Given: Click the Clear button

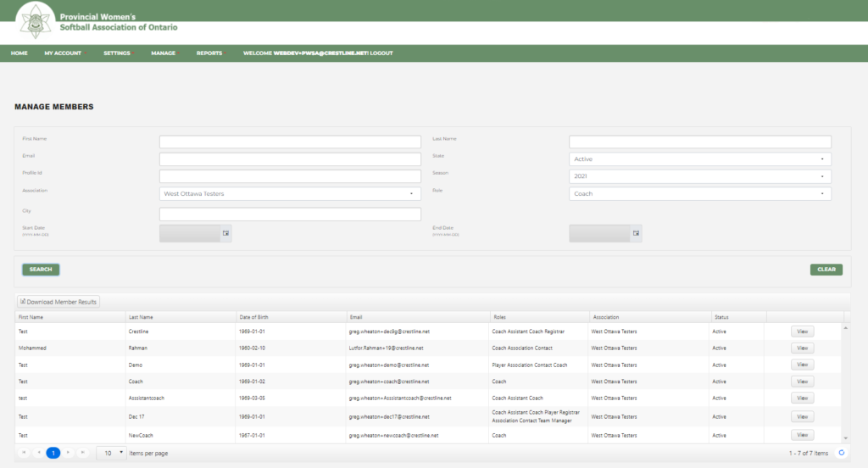Looking at the screenshot, I should 826,270.
